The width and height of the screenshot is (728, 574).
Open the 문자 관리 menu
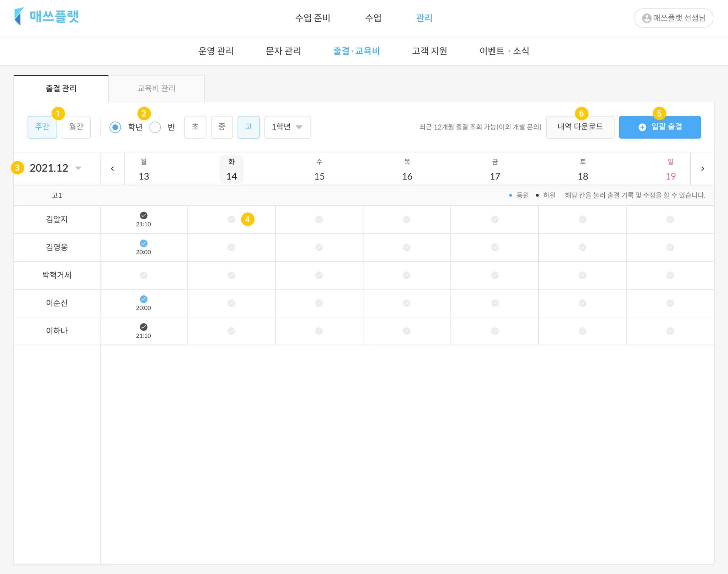(x=283, y=51)
